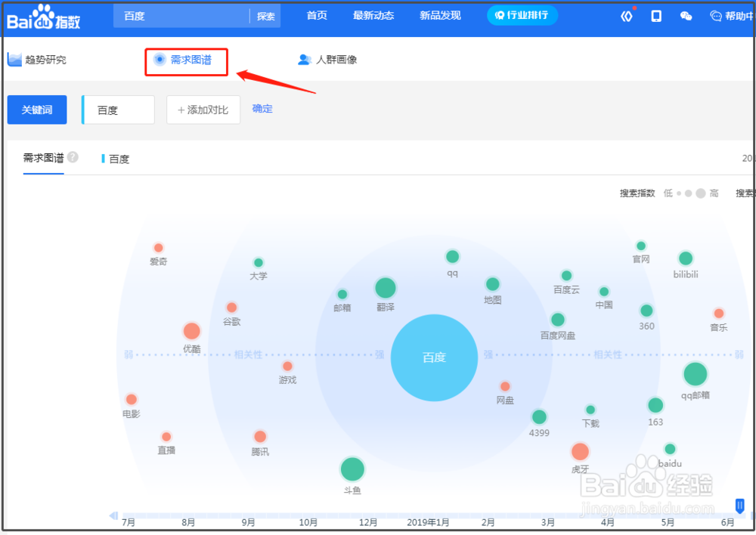
Task: Select the 腾讯 bubble
Action: click(x=260, y=437)
